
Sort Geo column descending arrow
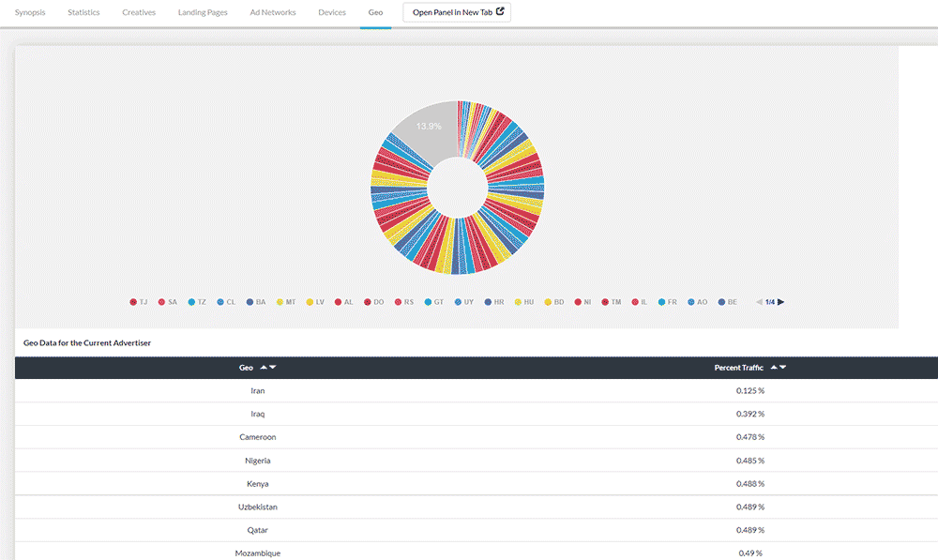pyautogui.click(x=273, y=368)
